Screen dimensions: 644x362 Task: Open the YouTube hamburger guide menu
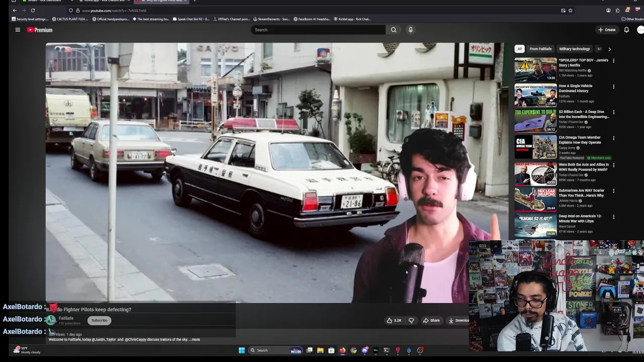[x=18, y=30]
